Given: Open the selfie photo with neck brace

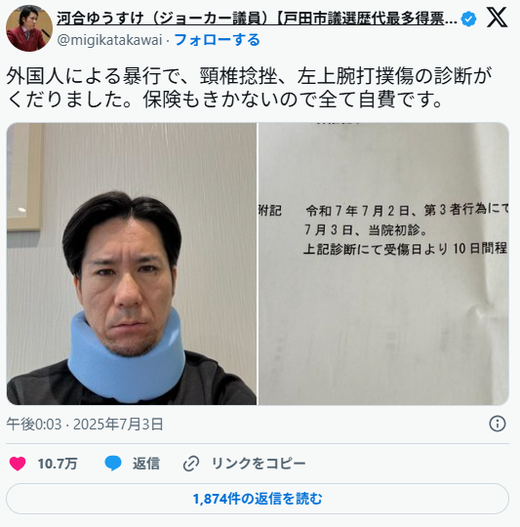Looking at the screenshot, I should click(x=131, y=264).
